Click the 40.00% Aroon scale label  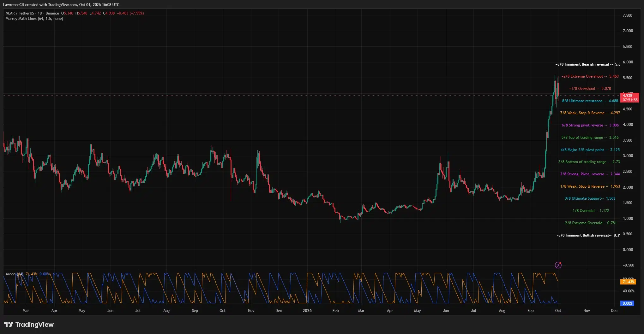coord(629,291)
